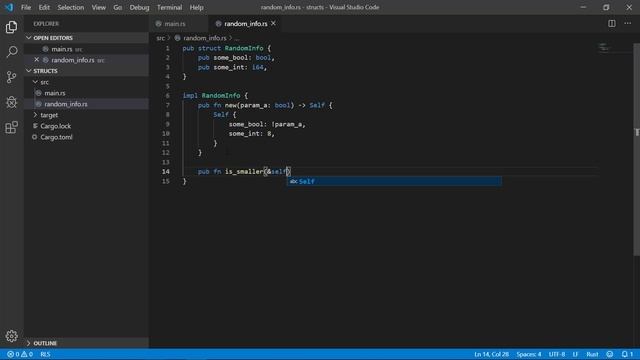Click the errors and warnings count in status bar
The width and height of the screenshot is (640, 360).
point(20,354)
